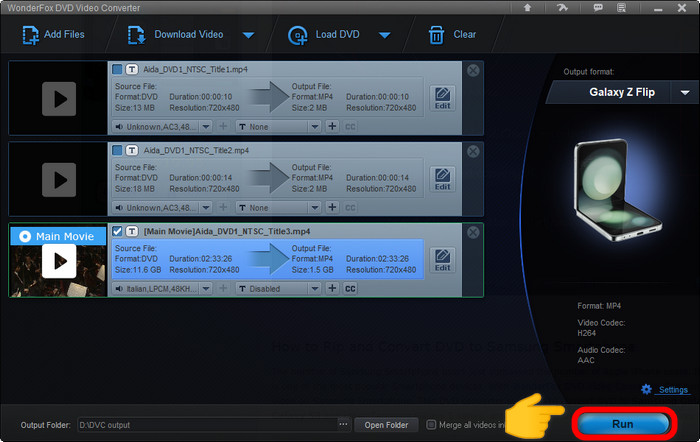The height and width of the screenshot is (442, 700).
Task: Uncheck the Main Movie Title3 checkbox
Action: (x=117, y=231)
